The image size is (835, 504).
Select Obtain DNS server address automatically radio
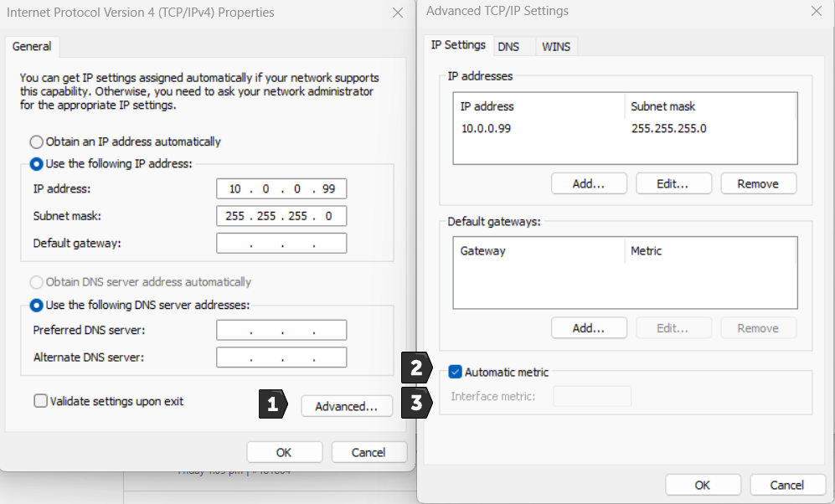(36, 282)
